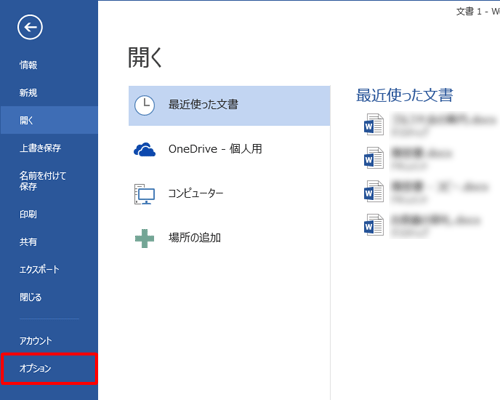Choose 名前を付けて保存 from the sidebar
The width and height of the screenshot is (500, 400).
click(49, 181)
